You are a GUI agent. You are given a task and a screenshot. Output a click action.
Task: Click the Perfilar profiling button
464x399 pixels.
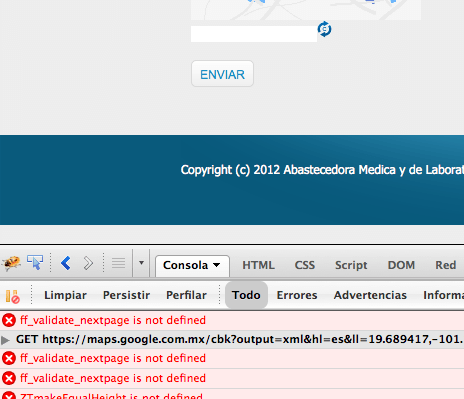[x=186, y=295]
